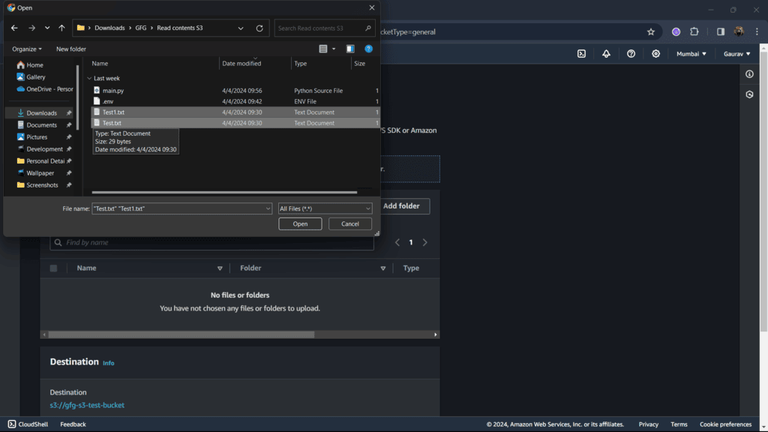Click the Cancel button
The image size is (768, 432).
coord(350,224)
